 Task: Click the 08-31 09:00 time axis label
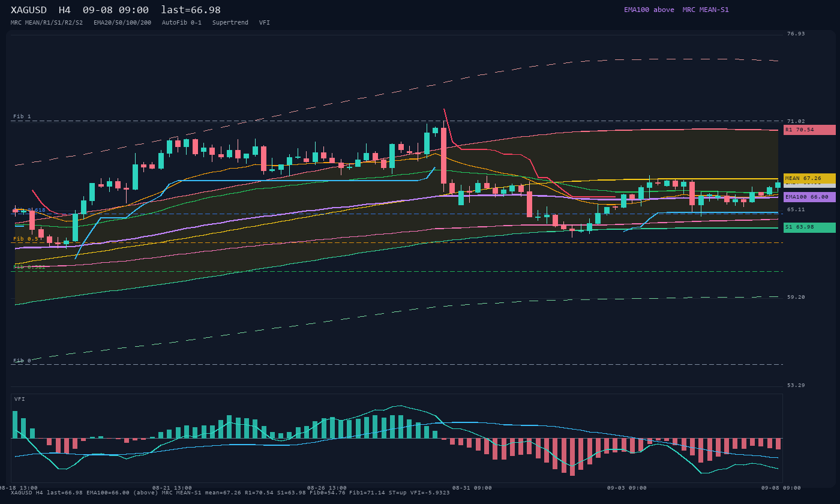(472, 488)
